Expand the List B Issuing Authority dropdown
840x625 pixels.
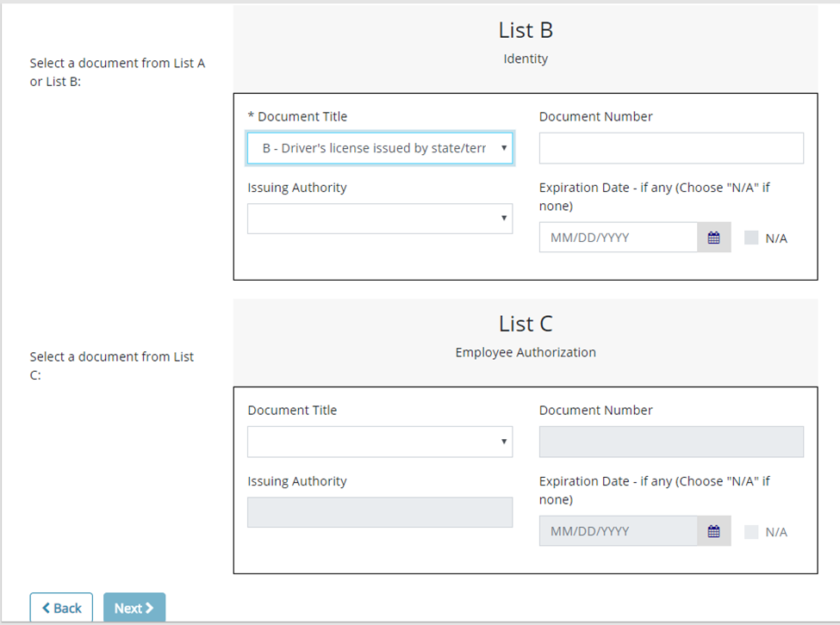point(380,219)
